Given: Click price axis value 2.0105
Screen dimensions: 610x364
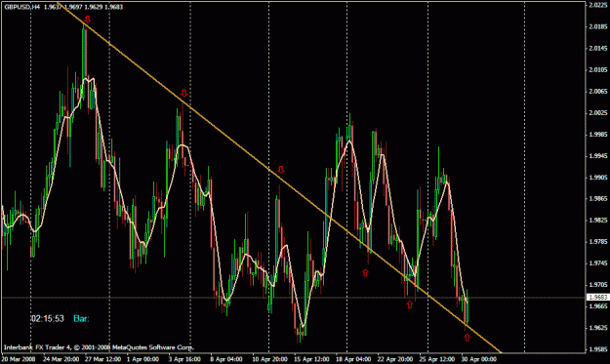Looking at the screenshot, I should 598,70.
